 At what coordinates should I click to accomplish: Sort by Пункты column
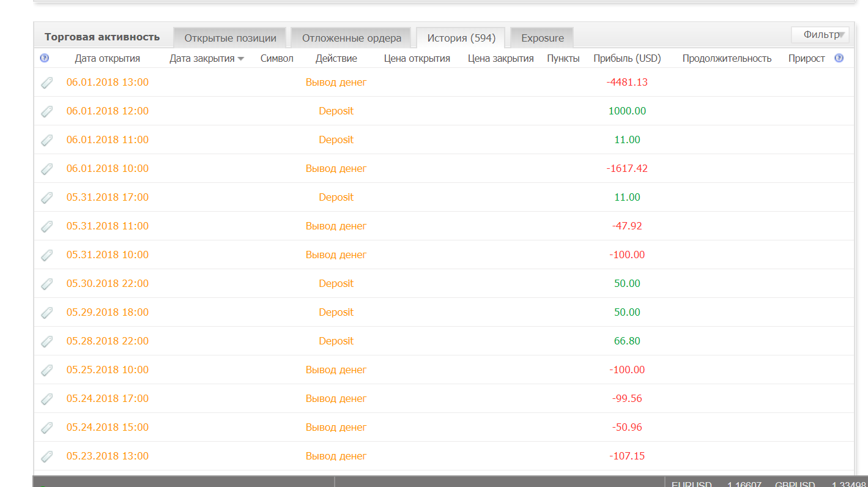coord(563,59)
